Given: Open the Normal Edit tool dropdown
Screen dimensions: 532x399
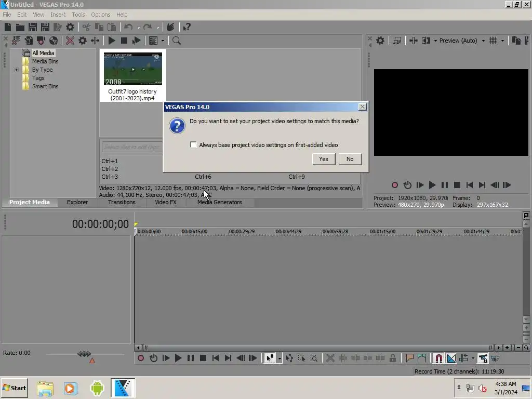Looking at the screenshot, I should (280, 358).
